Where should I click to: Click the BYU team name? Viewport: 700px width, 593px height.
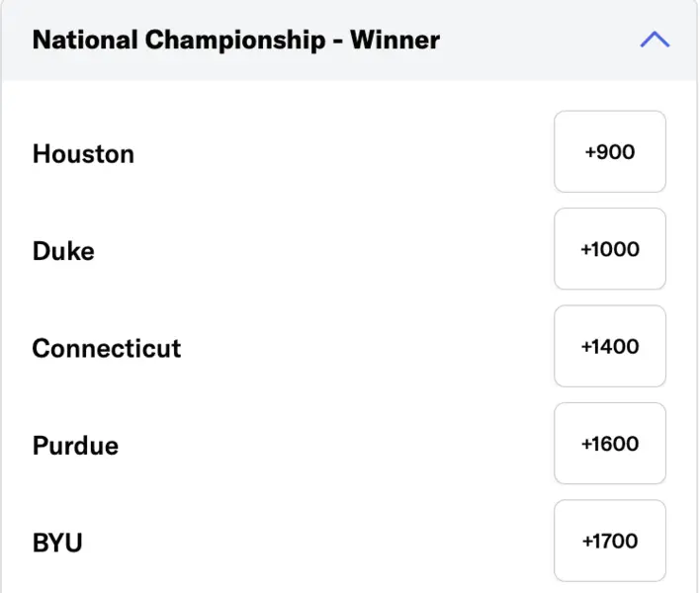pos(57,542)
